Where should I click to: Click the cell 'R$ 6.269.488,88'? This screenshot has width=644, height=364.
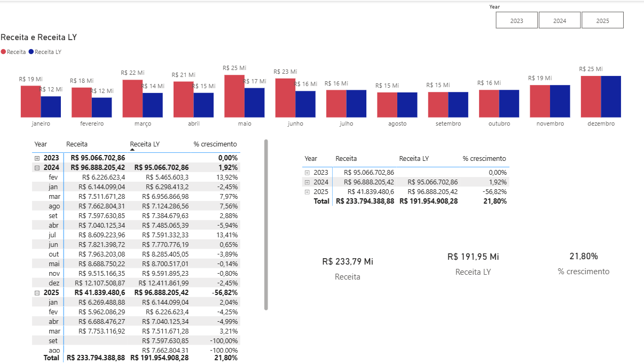click(101, 302)
